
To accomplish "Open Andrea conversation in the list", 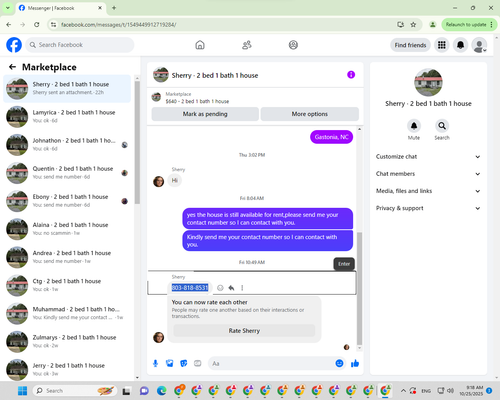I will pyautogui.click(x=67, y=257).
